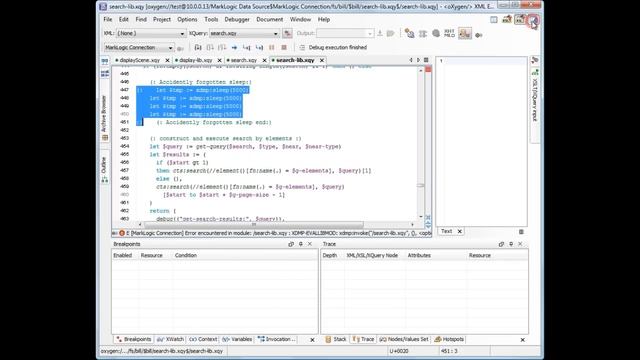Click the libraries configuration toolbar icon
Image resolution: width=640 pixels, height=360 pixels.
(423, 33)
